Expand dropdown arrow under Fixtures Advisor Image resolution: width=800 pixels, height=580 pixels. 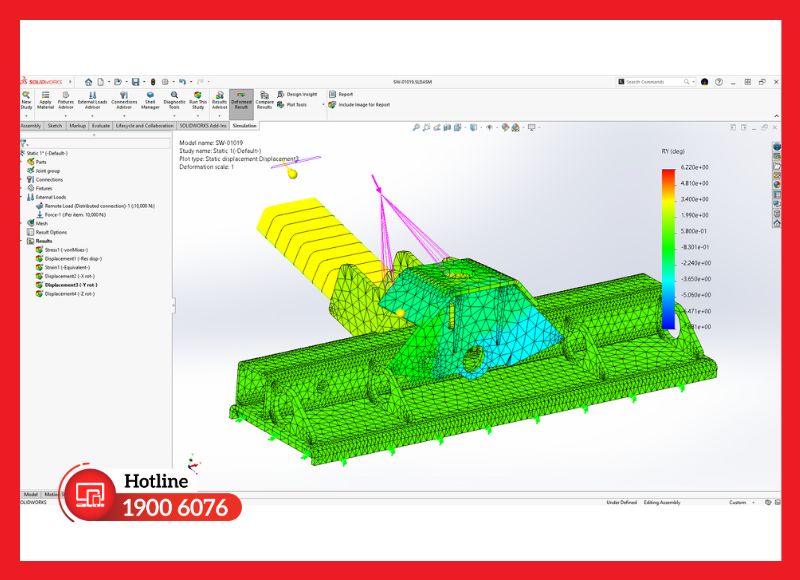tap(65, 116)
